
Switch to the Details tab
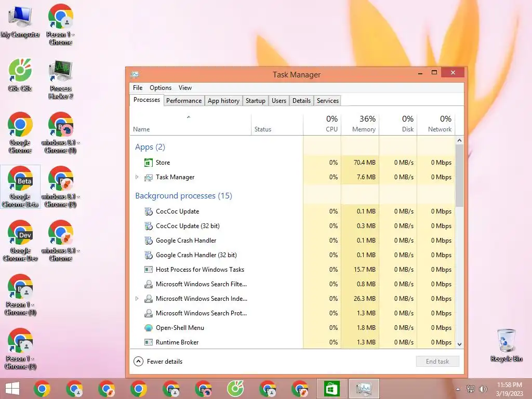tap(302, 101)
